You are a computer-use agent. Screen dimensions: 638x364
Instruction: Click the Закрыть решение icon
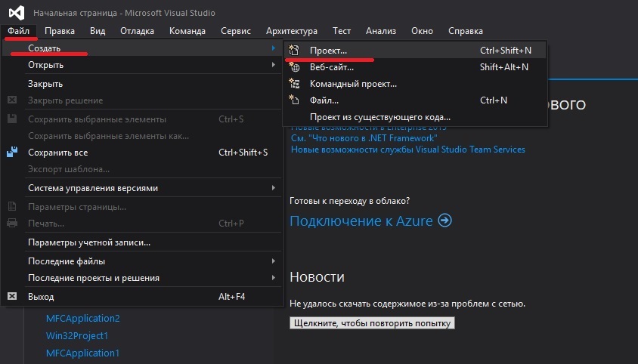tap(12, 100)
